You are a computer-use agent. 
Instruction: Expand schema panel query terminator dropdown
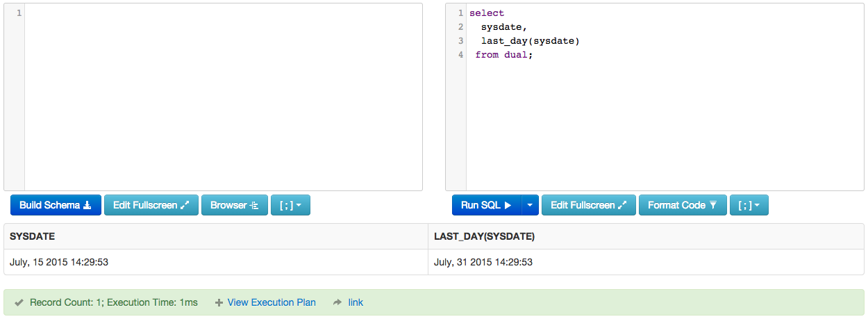290,205
